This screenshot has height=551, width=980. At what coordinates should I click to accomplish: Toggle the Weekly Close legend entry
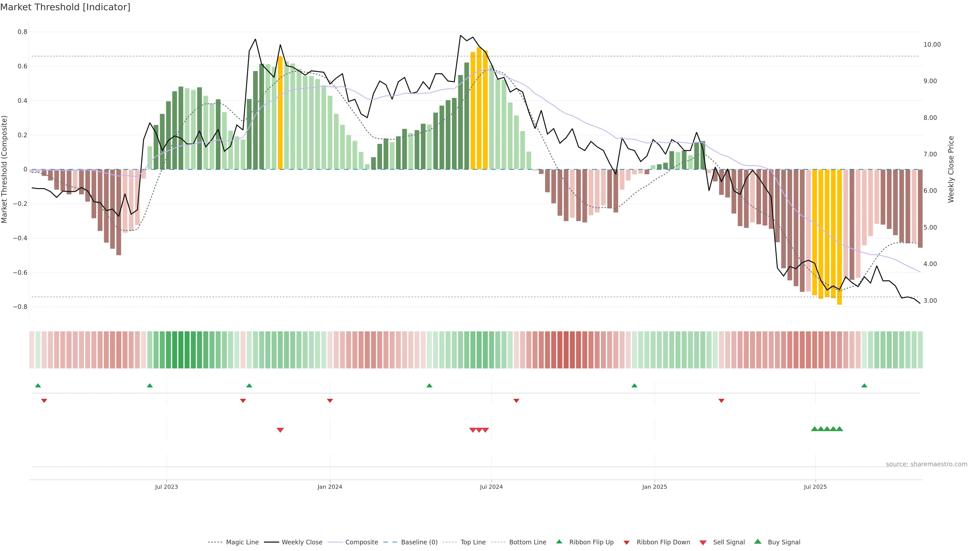(x=302, y=542)
